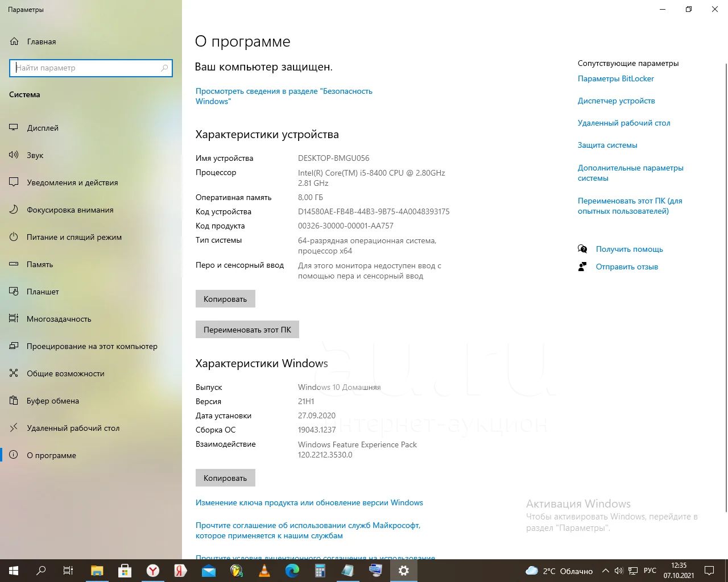The width and height of the screenshot is (728, 582).
Task: Open File Explorer from taskbar
Action: pyautogui.click(x=97, y=571)
